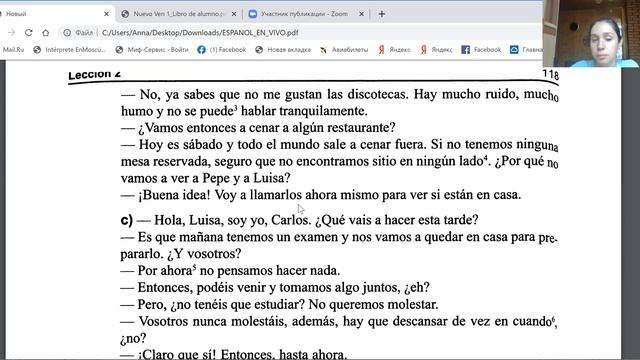This screenshot has height=360, width=640.
Task: Click the line "¡Claro que sí! Entonces, hasta ahora."
Action: pos(233,354)
